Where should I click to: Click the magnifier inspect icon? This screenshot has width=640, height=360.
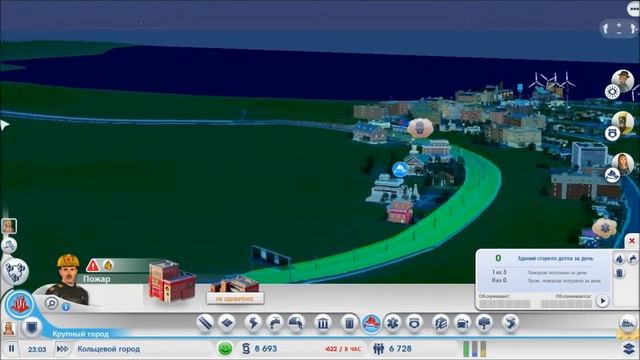click(51, 303)
